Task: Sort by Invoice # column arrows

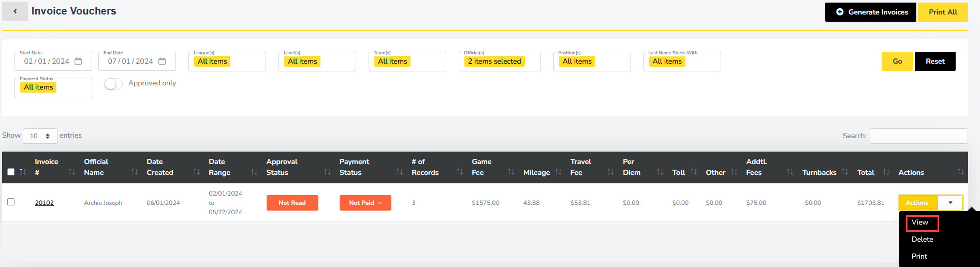Action: (71, 172)
